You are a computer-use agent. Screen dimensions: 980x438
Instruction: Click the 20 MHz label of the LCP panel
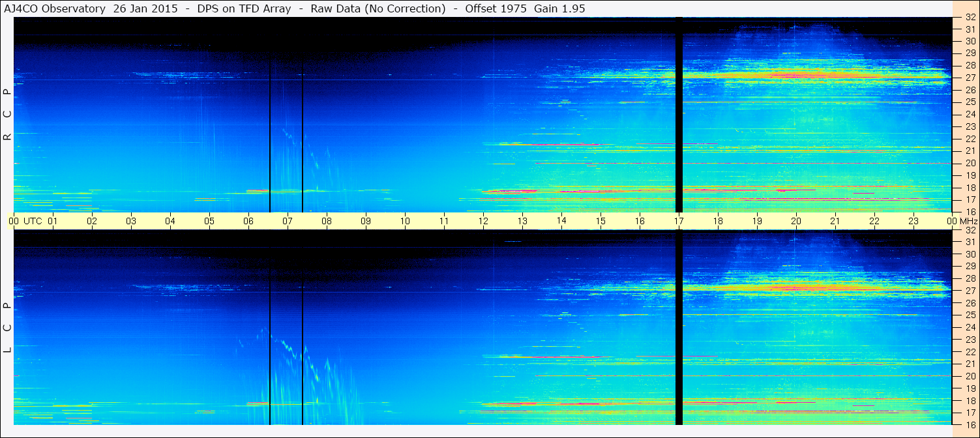(x=970, y=376)
